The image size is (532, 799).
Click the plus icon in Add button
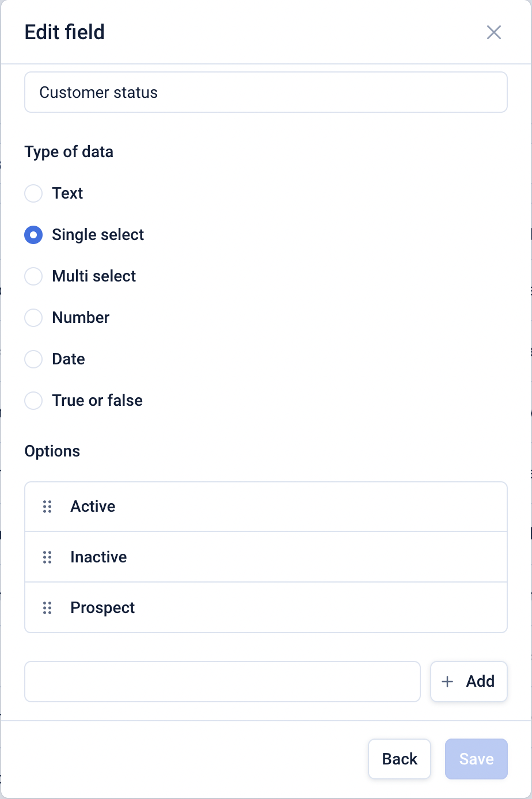(x=447, y=682)
